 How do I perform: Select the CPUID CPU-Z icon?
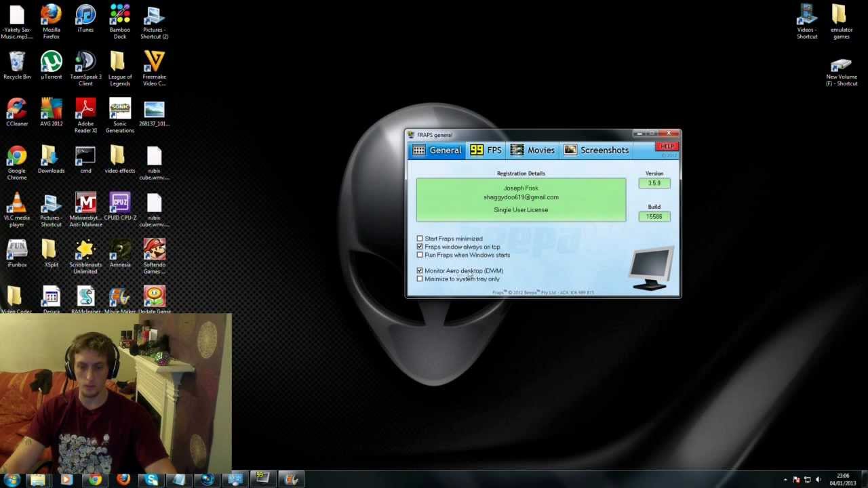[120, 207]
